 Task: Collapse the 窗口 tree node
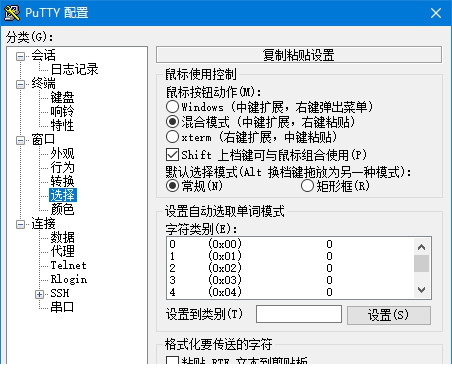click(x=20, y=140)
